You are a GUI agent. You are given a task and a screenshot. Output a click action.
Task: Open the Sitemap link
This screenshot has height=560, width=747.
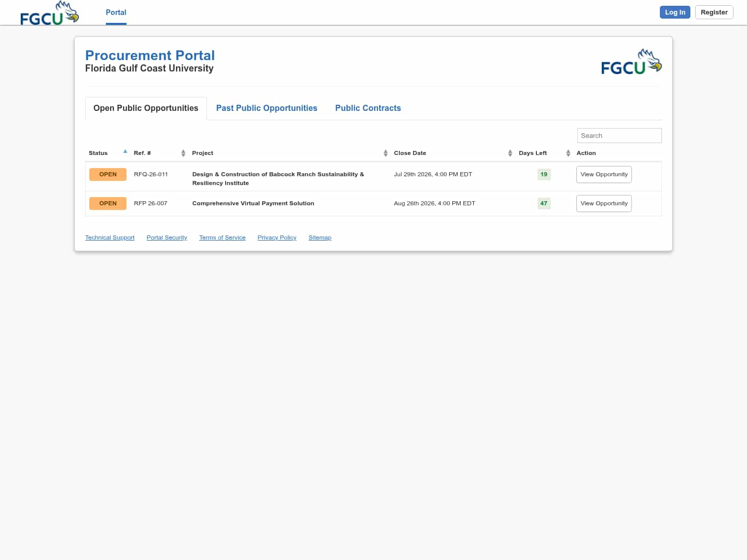(x=320, y=237)
